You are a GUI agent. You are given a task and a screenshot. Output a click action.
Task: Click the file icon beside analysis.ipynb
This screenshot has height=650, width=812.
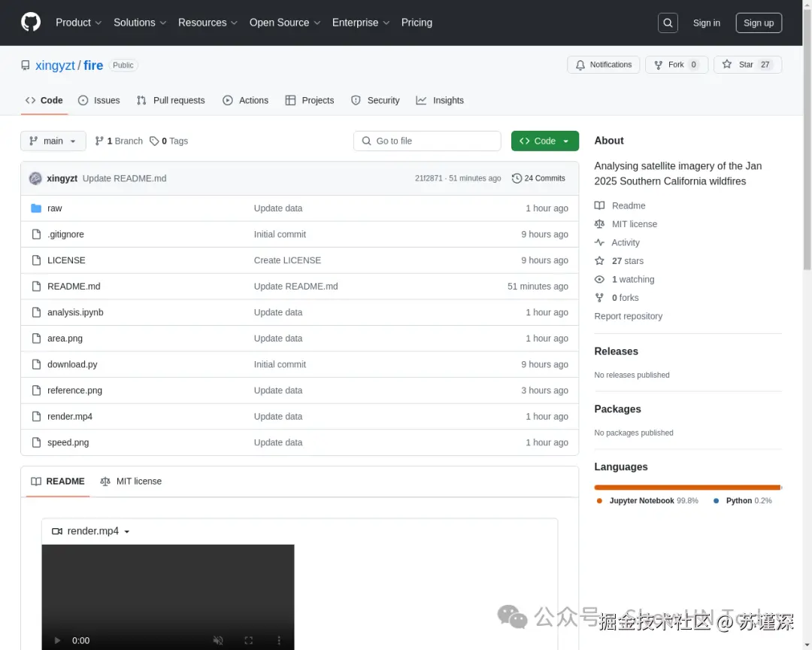[36, 312]
